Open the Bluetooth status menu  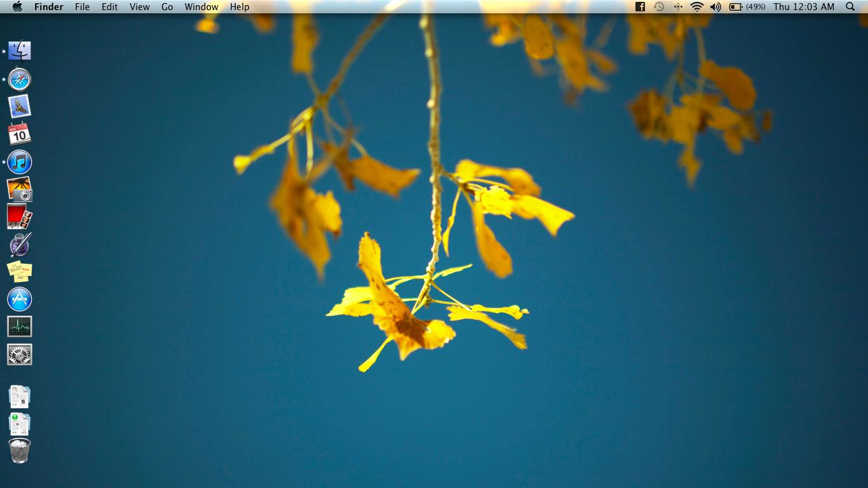coord(678,7)
